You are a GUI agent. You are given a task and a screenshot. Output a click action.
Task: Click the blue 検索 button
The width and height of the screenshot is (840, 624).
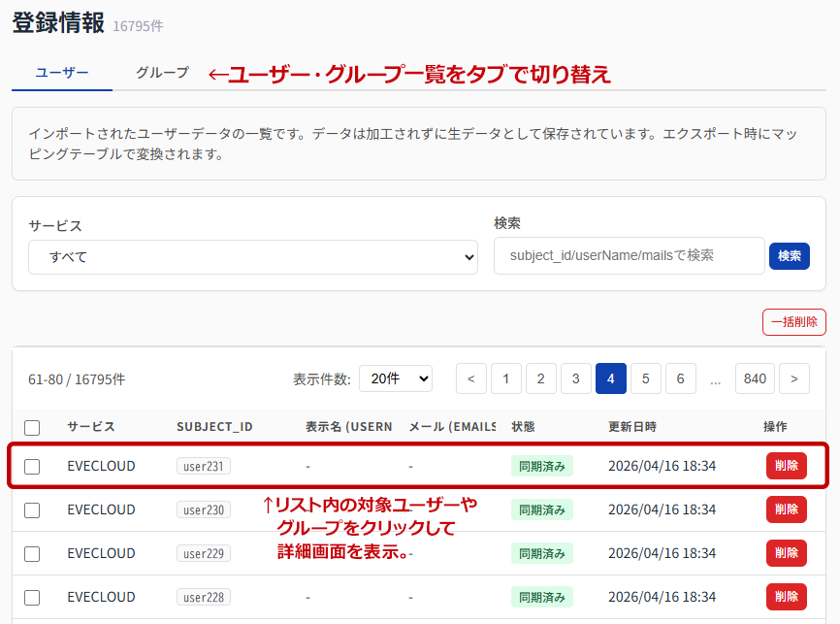790,256
